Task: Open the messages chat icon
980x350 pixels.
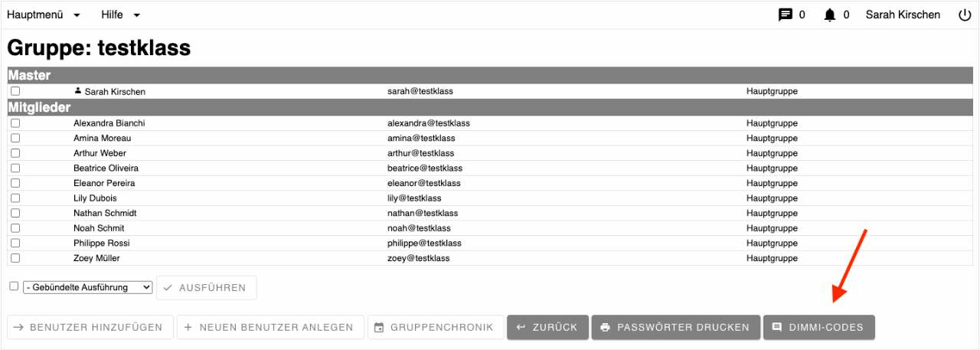Action: [x=785, y=15]
